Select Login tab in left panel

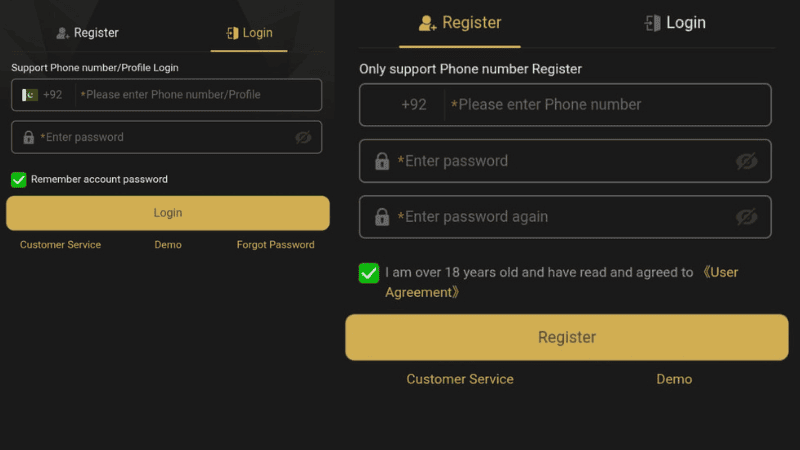point(248,33)
